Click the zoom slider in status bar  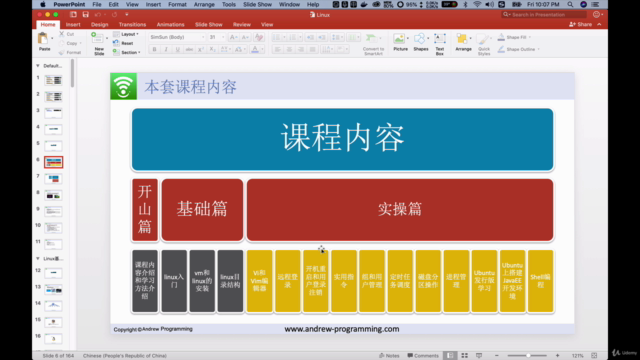527,356
